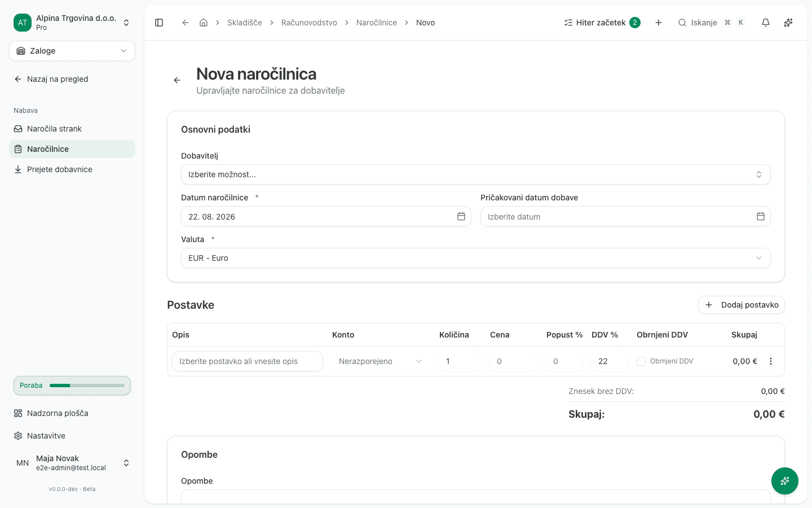This screenshot has width=812, height=508.
Task: Open the Dobavitelj select dropdown
Action: [475, 174]
